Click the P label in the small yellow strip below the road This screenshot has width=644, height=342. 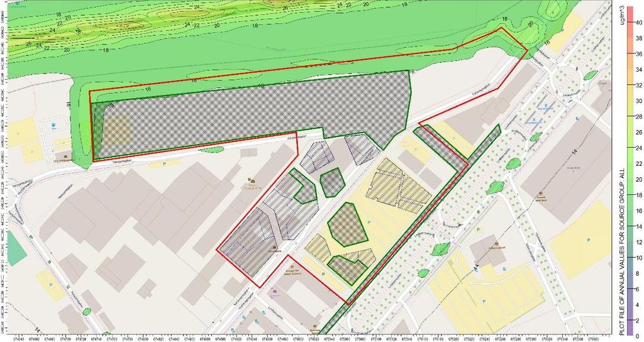pos(165,163)
